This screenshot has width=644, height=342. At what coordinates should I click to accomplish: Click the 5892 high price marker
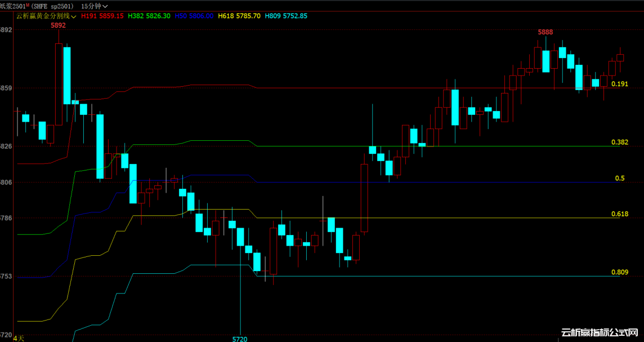click(58, 25)
